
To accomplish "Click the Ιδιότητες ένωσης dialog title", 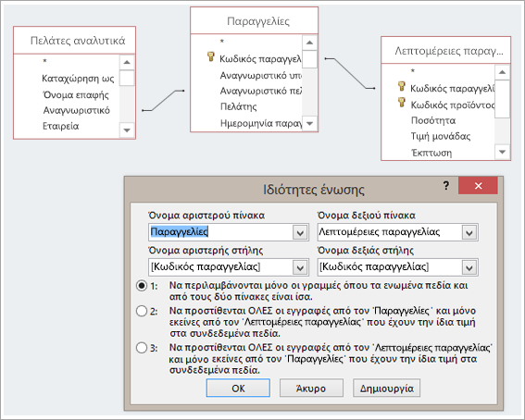I will [313, 190].
